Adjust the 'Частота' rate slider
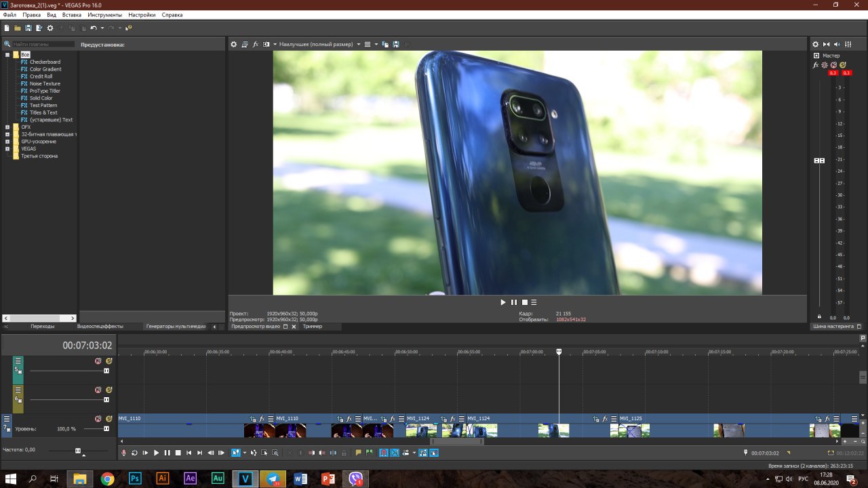Image resolution: width=868 pixels, height=488 pixels. pos(78,451)
